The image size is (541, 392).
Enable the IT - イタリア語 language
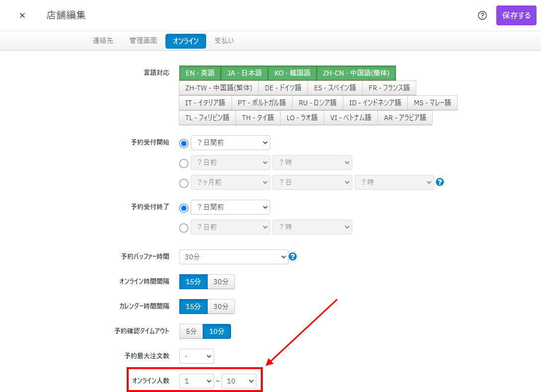[x=205, y=103]
